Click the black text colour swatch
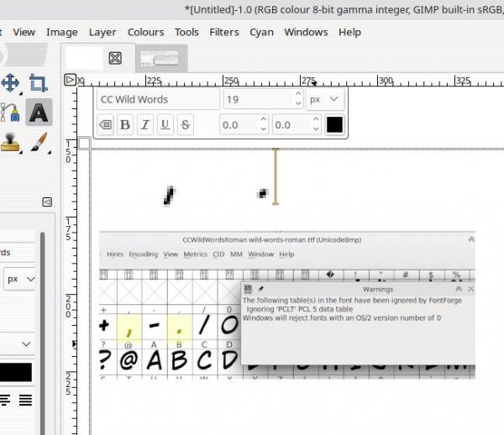The height and width of the screenshot is (435, 504). click(x=334, y=124)
